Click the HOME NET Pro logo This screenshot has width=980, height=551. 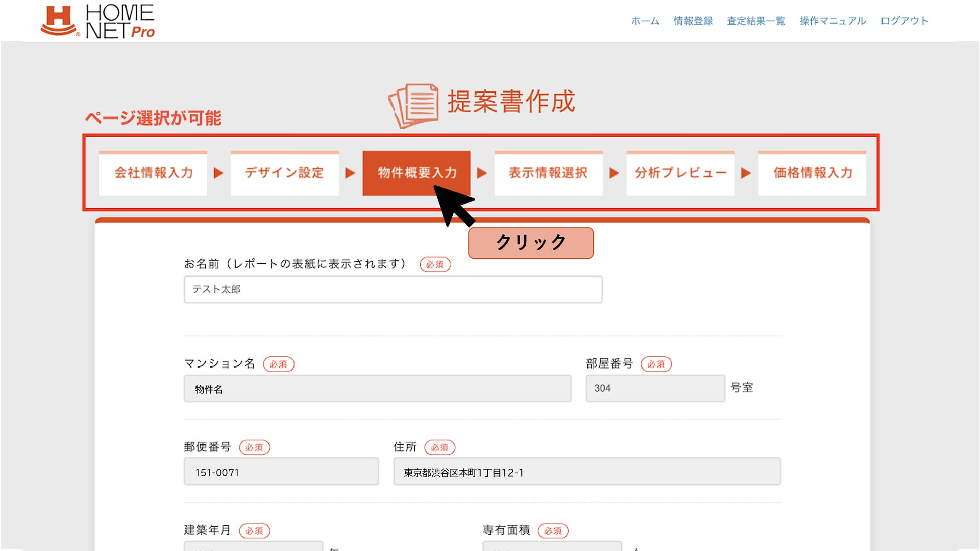click(98, 21)
